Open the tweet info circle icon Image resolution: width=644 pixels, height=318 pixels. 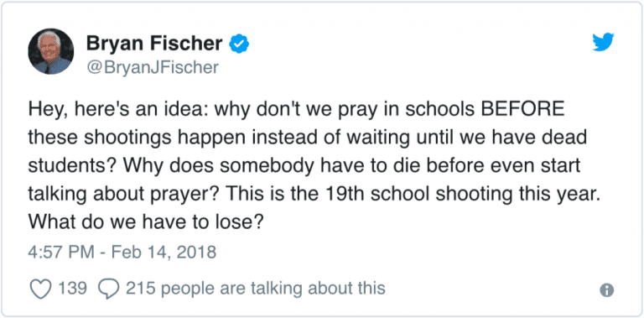click(606, 290)
